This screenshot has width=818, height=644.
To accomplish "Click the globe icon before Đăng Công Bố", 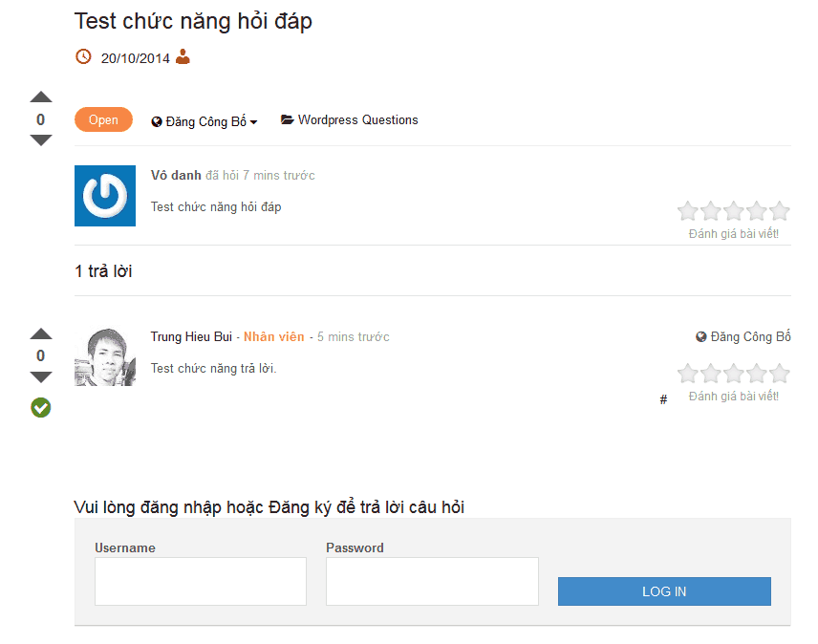I will (x=155, y=119).
